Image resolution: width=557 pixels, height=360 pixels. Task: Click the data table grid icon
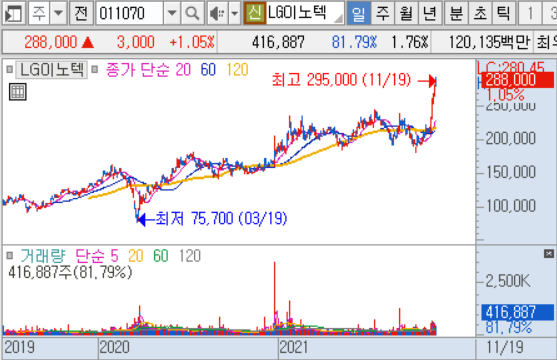(17, 92)
